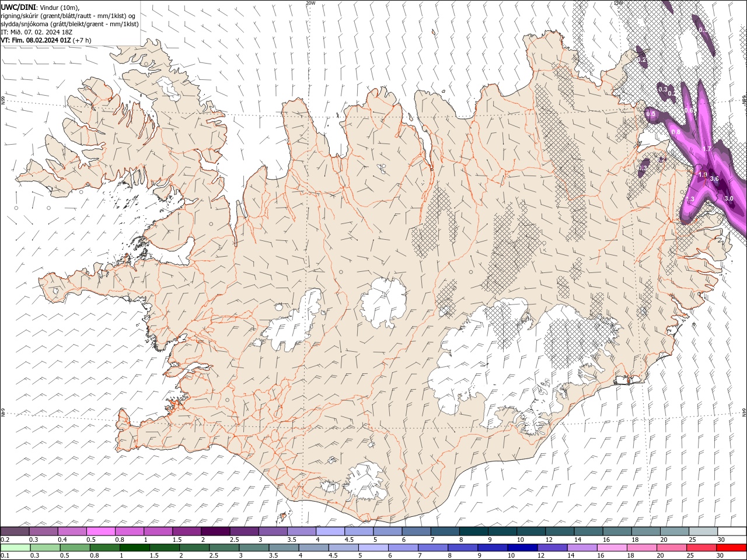Pick the bottom-row pale green swatch between 0.1 and 0.3
747x560 pixels.
pos(15,547)
